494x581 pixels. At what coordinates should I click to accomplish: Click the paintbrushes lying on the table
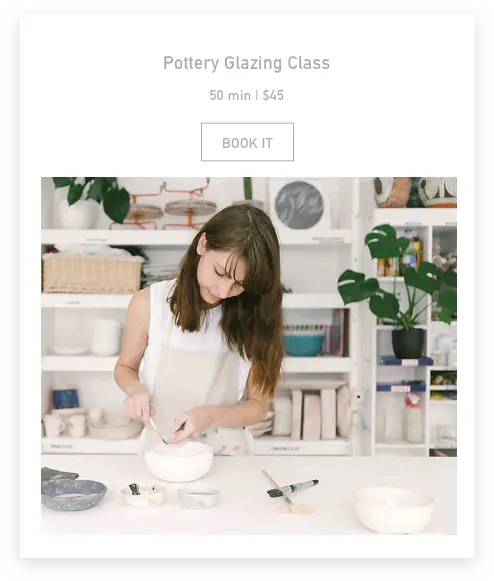(291, 491)
